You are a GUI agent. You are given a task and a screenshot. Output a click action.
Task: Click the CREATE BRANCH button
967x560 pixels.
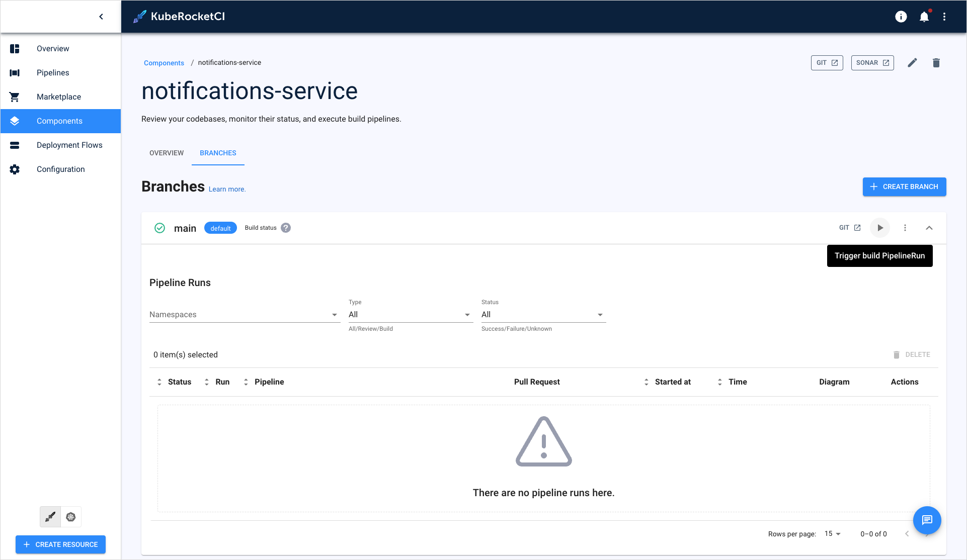click(904, 186)
